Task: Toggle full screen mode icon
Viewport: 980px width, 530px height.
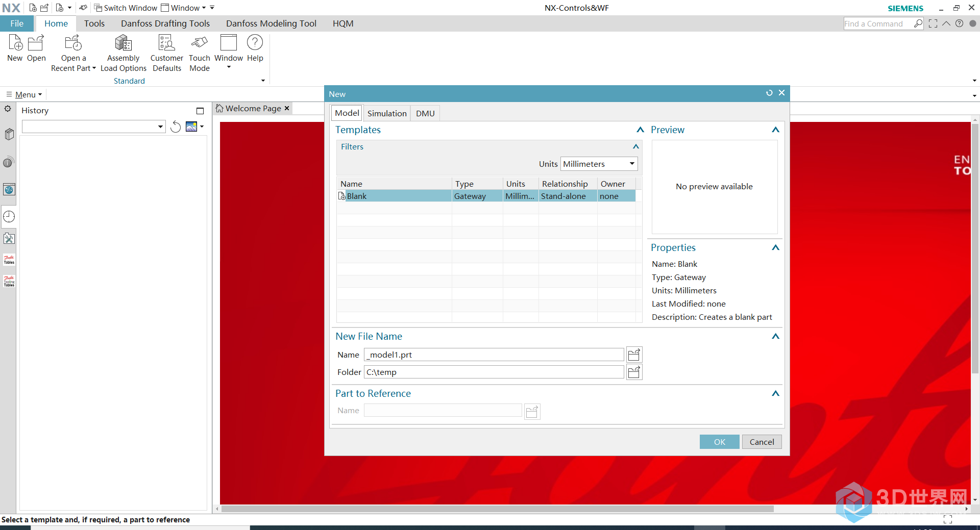Action: [x=933, y=23]
